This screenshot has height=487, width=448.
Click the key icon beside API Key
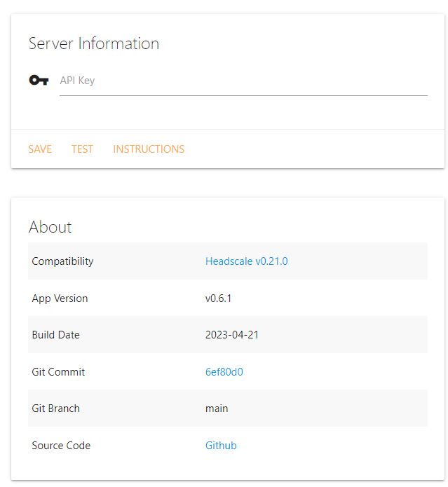click(x=39, y=80)
